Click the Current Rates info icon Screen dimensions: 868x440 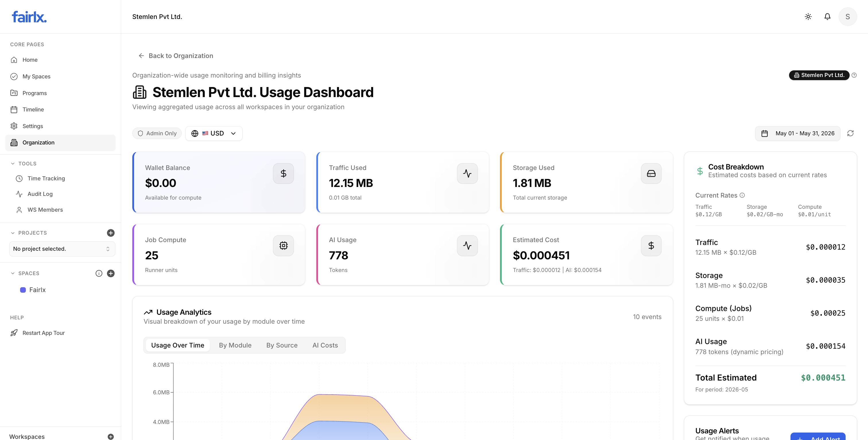click(x=742, y=195)
